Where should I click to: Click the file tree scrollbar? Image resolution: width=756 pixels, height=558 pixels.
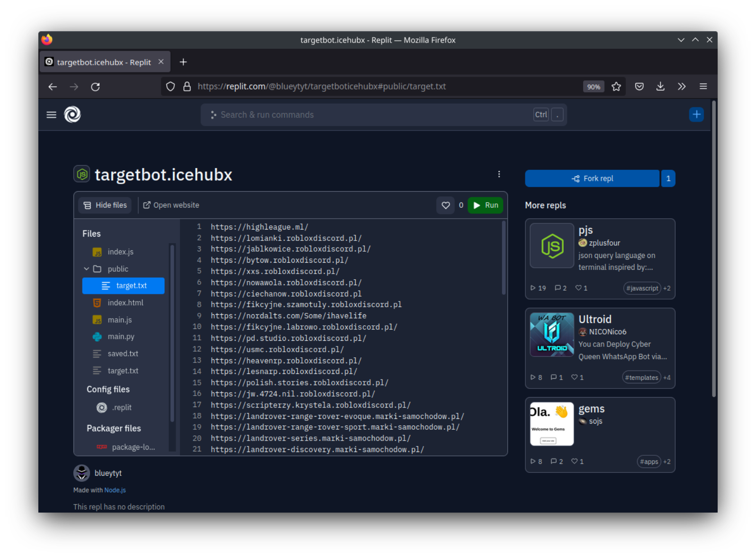tap(172, 332)
